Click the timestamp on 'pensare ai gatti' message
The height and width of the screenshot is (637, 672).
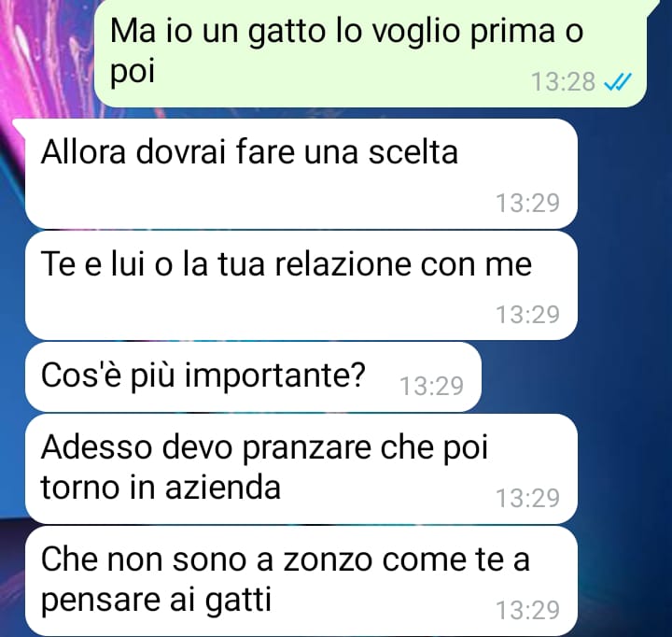[527, 610]
